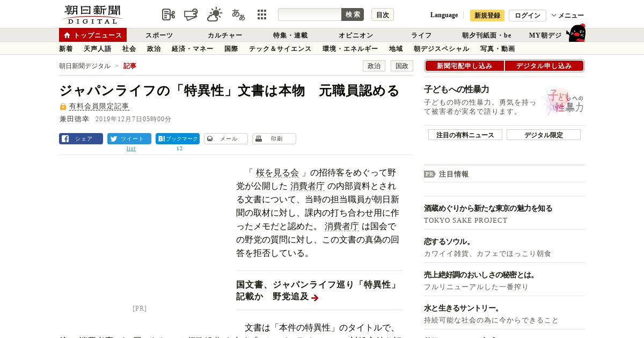The image size is (644, 338).
Task: Click 朝日新聞デジタル breadcrumb link
Action: [85, 66]
